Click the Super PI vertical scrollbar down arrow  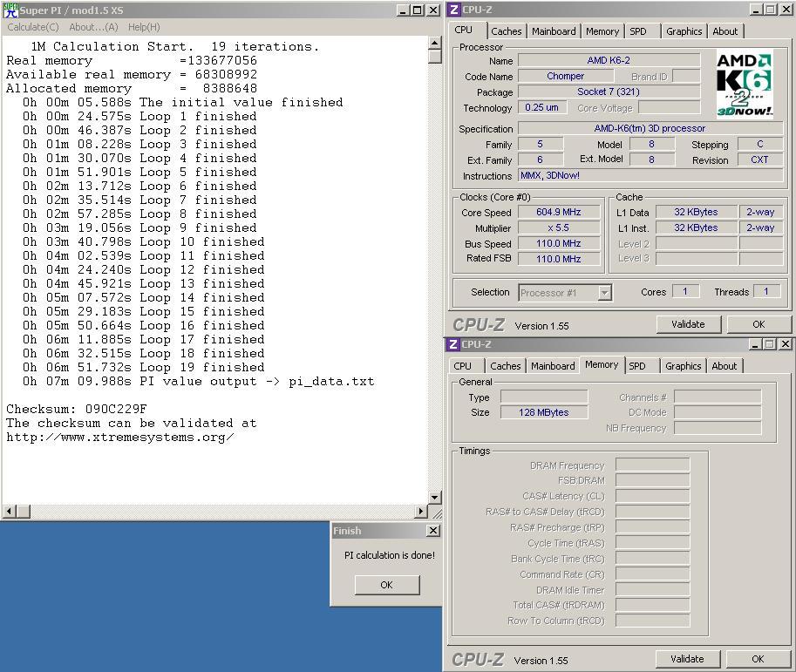coord(434,498)
